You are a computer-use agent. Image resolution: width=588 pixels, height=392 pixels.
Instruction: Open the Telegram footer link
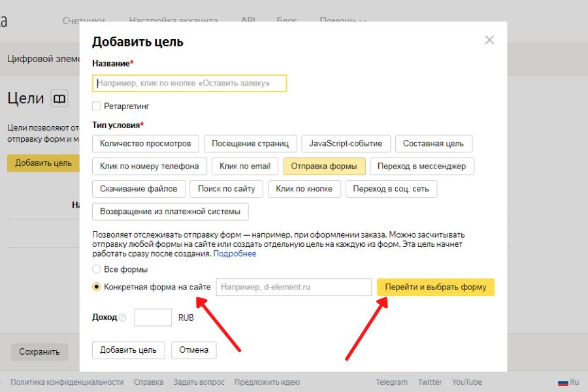(391, 382)
